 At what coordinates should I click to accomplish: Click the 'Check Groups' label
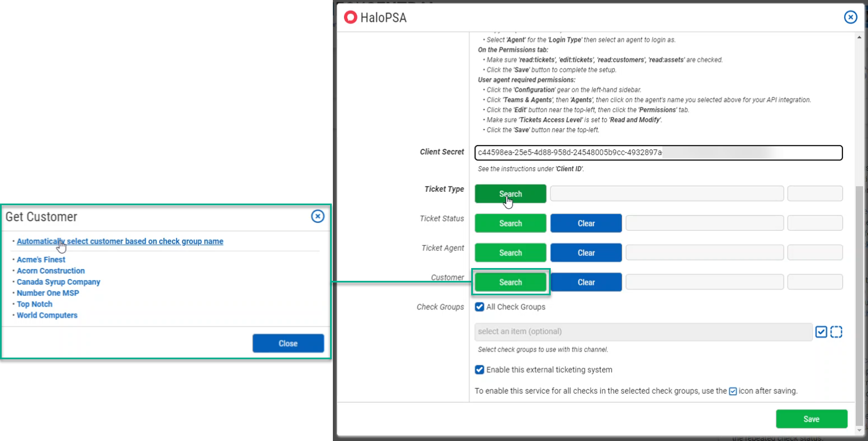(x=440, y=307)
